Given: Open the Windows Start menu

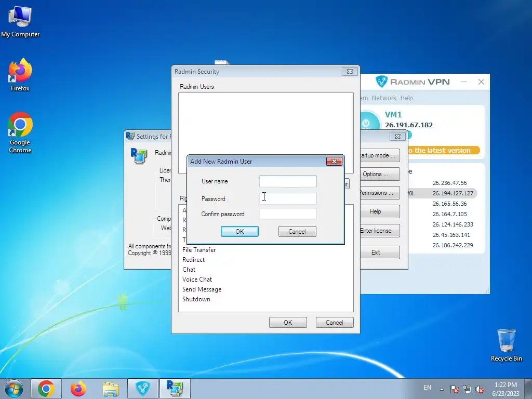Looking at the screenshot, I should 14,389.
